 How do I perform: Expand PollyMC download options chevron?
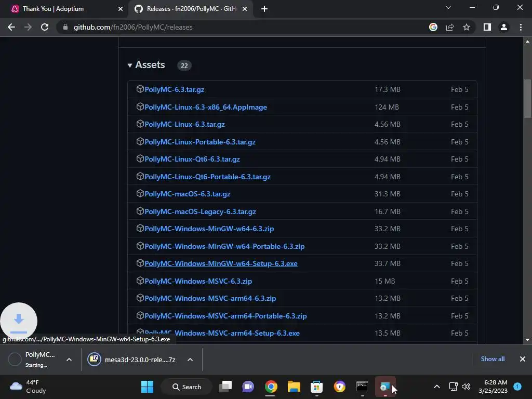coord(69,360)
